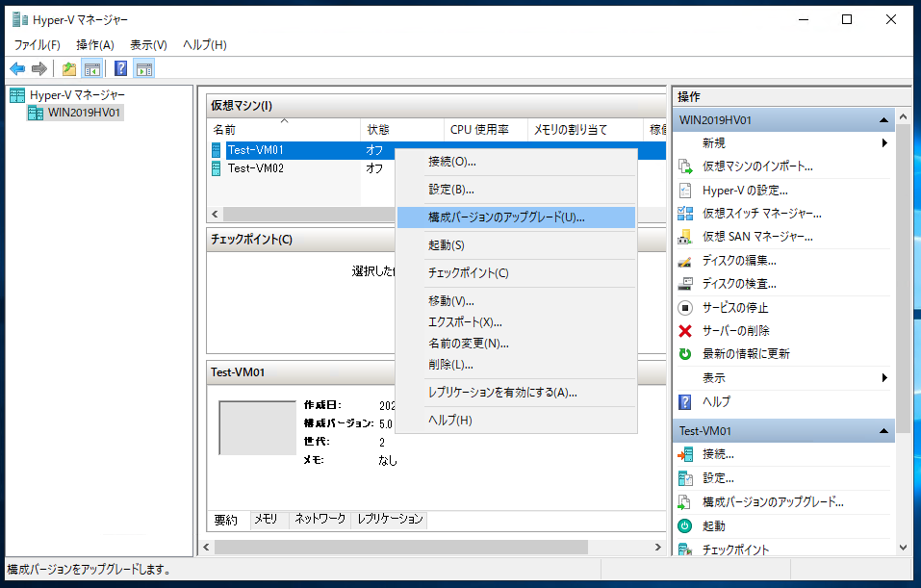Viewport: 921px width, 588px height.
Task: Click the red X サーバーの削除 icon
Action: click(x=685, y=331)
